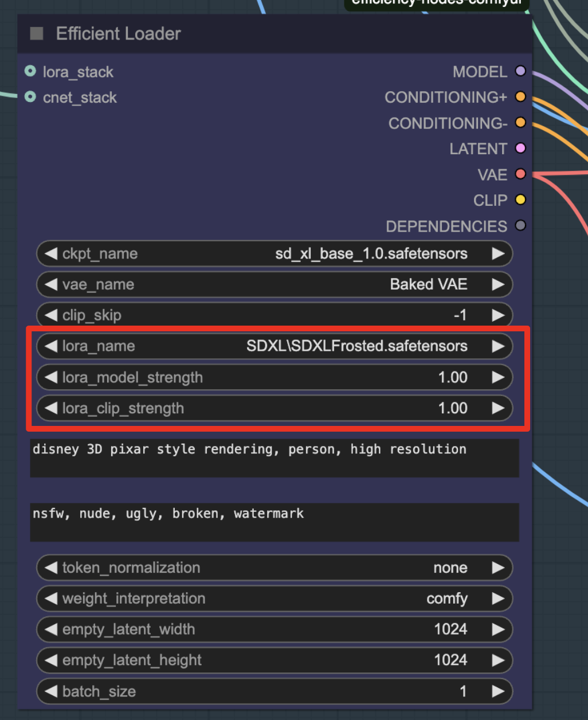The image size is (588, 720).
Task: Click the lora_stack input port
Action: [30, 71]
